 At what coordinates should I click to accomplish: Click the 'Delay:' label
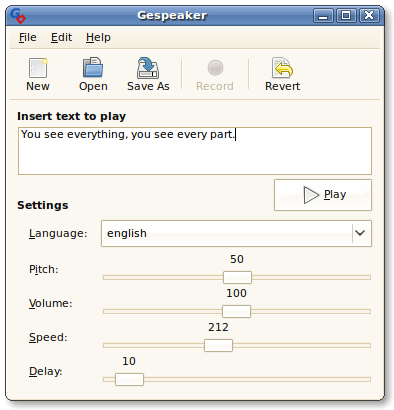[46, 371]
